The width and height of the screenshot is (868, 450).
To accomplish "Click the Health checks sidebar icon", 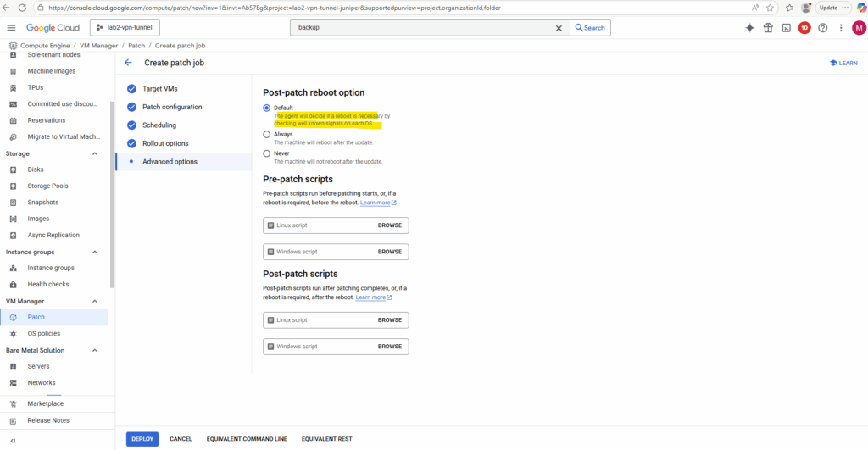I will [14, 285].
